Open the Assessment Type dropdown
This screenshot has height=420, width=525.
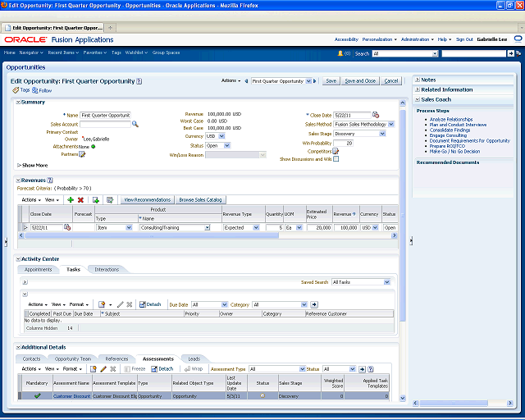point(303,369)
